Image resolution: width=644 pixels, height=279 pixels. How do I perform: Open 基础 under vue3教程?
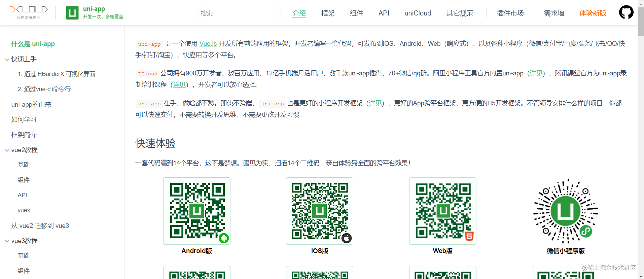coord(24,256)
